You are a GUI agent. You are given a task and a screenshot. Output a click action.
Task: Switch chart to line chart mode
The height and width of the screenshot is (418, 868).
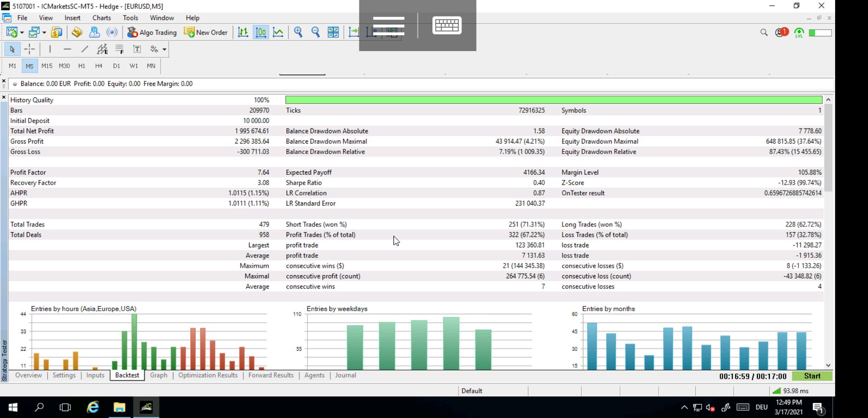click(278, 33)
